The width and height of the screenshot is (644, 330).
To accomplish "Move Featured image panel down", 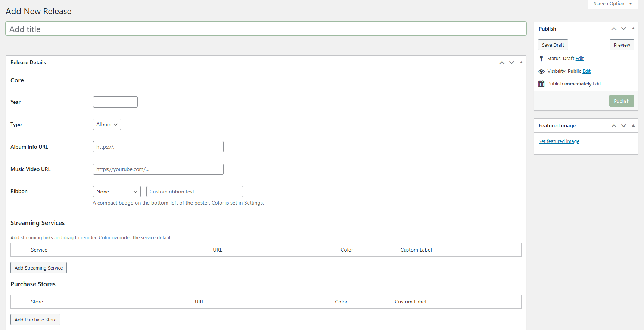I will [x=623, y=126].
